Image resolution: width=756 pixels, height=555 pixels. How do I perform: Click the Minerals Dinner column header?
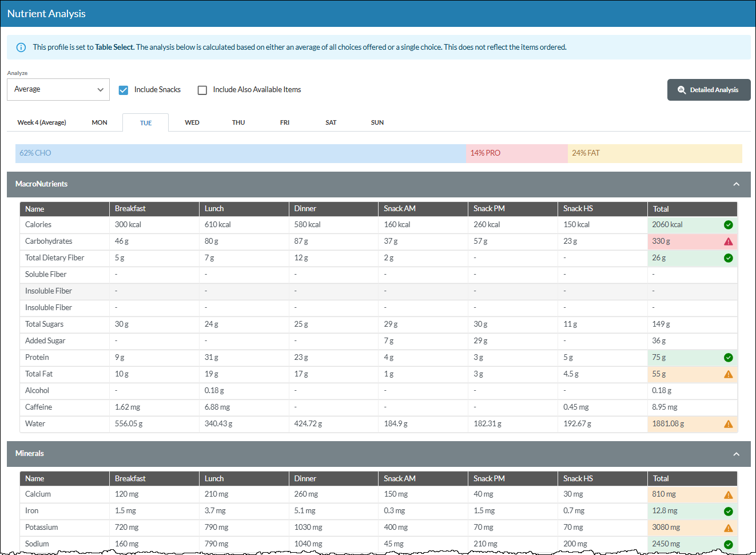coord(333,478)
